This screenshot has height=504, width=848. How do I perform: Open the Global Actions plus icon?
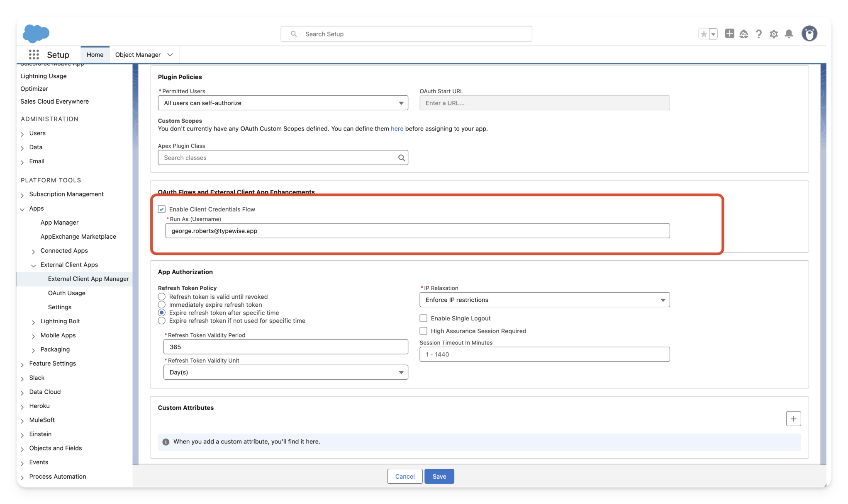tap(729, 34)
